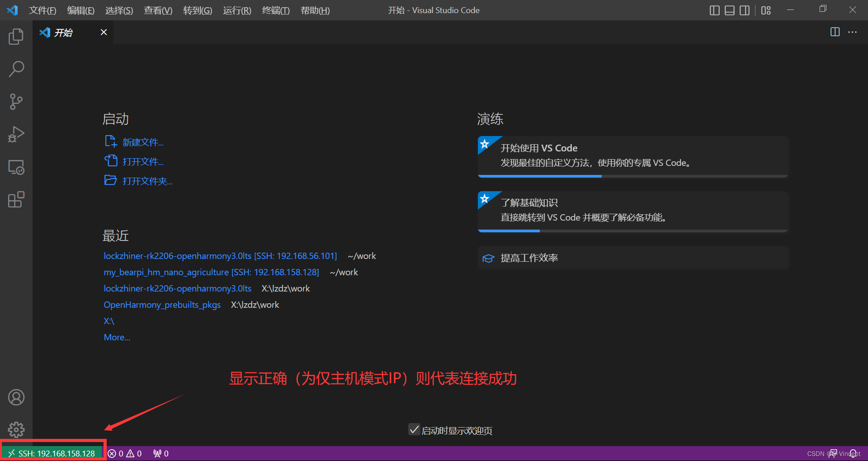The width and height of the screenshot is (868, 461).
Task: Click progress bar under 了解基础知识
Action: 633,231
